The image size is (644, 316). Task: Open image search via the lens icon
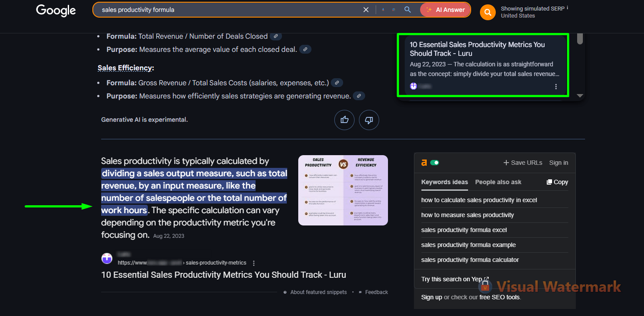coord(394,10)
